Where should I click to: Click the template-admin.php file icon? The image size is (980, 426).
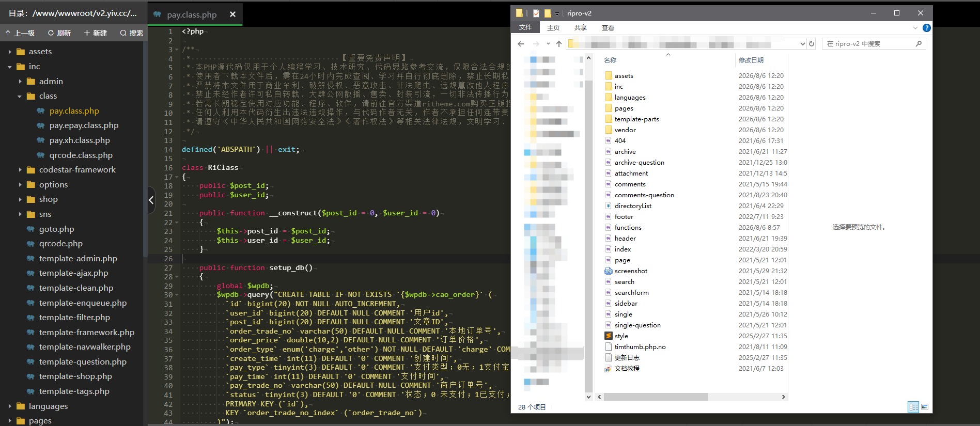30,259
